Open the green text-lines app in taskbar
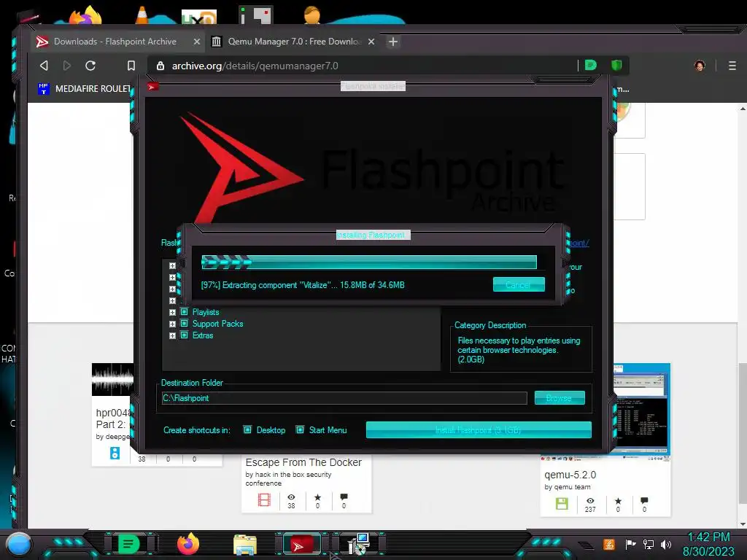The height and width of the screenshot is (560, 747). (128, 544)
